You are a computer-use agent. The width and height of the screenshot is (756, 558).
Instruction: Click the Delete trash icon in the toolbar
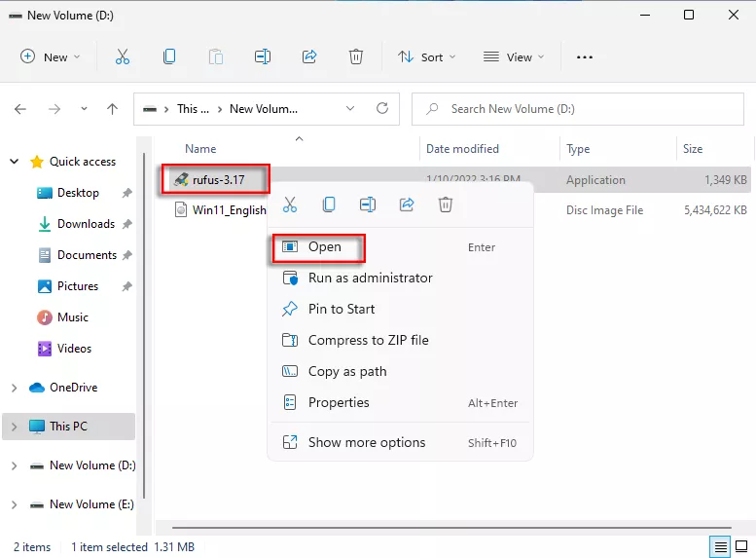pyautogui.click(x=356, y=57)
